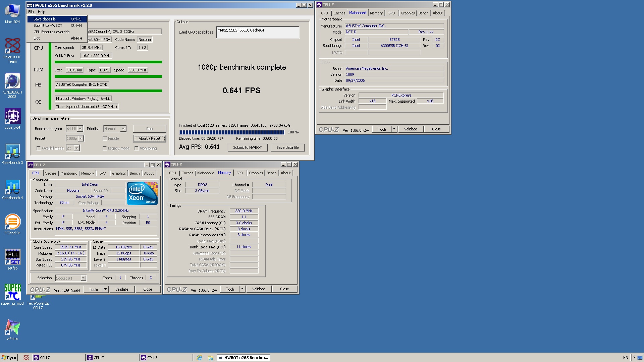Click BIOS Version 1009 field
644x362 pixels.
[394, 74]
